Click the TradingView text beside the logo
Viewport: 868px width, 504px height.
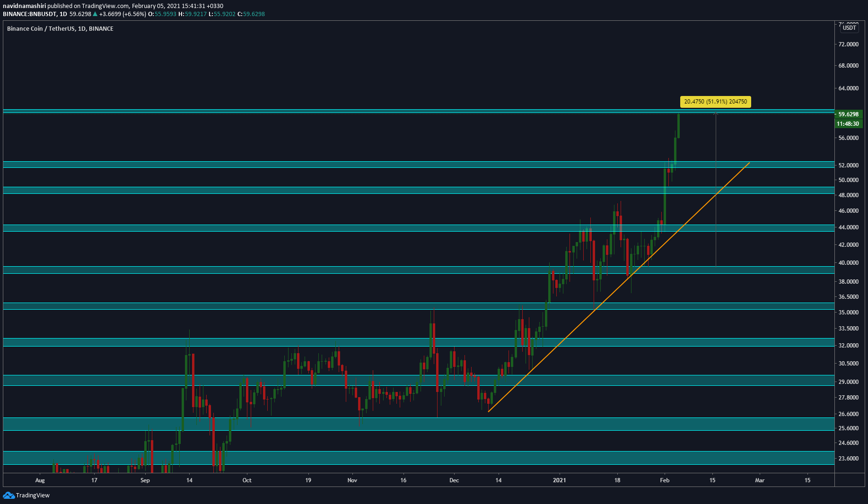pos(33,495)
